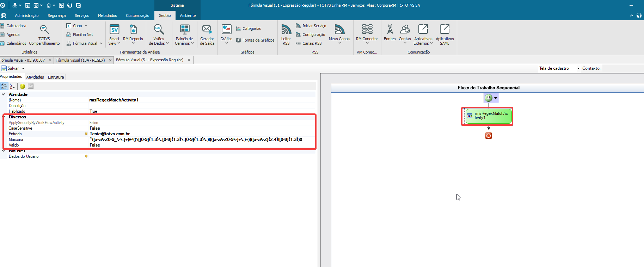Open the Agenda utility
644x267 pixels.
[x=10, y=35]
